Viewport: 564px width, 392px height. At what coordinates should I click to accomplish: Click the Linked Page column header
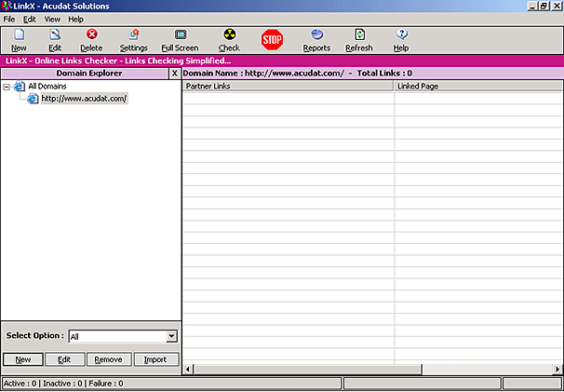coord(478,87)
